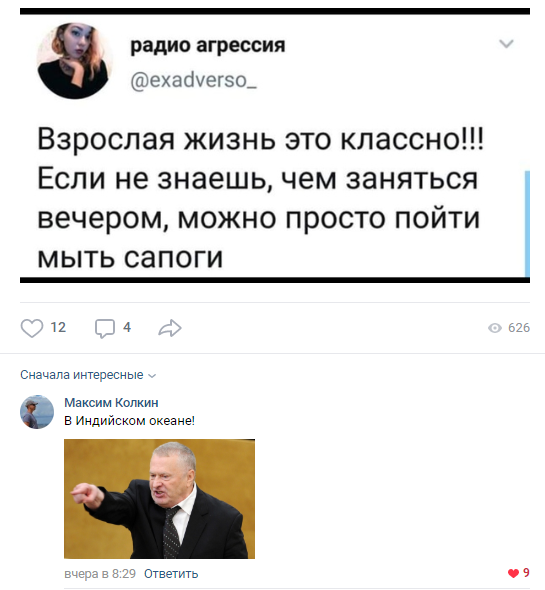Click the small arrow beside Сначала интересные
This screenshot has width=545, height=590.
point(152,376)
